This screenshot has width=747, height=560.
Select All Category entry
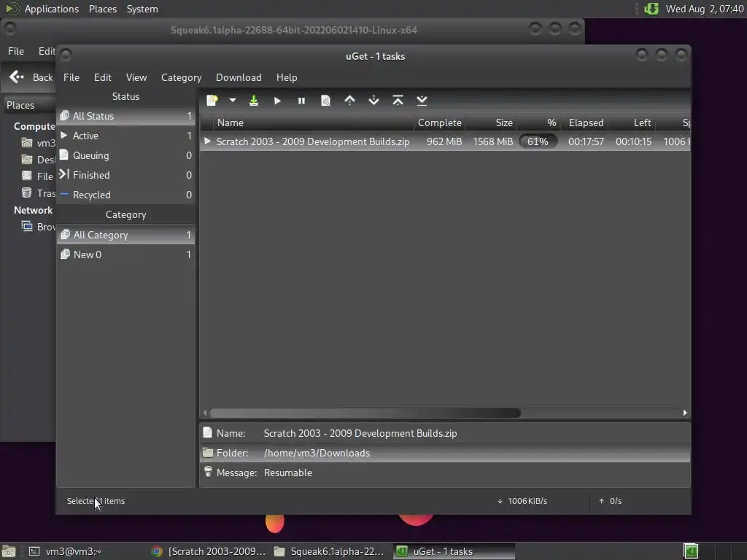[125, 235]
